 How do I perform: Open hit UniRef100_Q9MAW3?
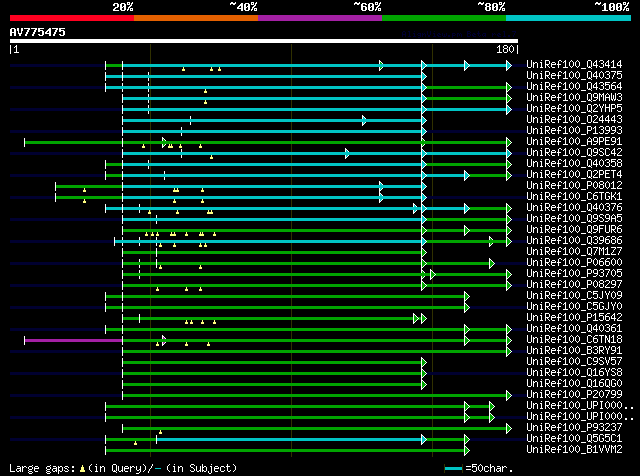pyautogui.click(x=574, y=98)
